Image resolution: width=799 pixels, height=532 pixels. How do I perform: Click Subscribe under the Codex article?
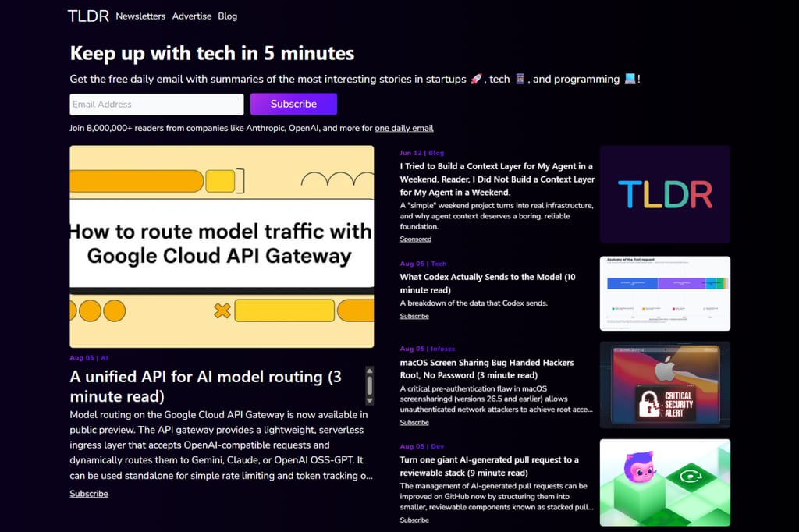click(414, 317)
